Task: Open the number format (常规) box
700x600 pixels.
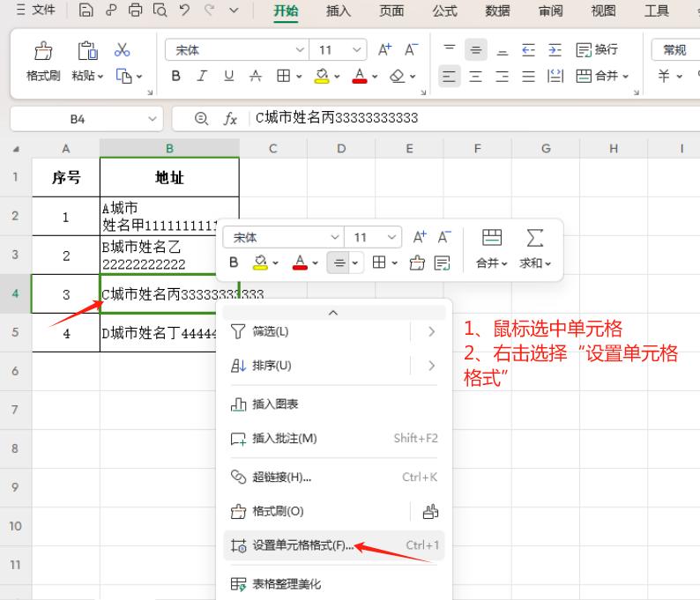Action: click(675, 49)
